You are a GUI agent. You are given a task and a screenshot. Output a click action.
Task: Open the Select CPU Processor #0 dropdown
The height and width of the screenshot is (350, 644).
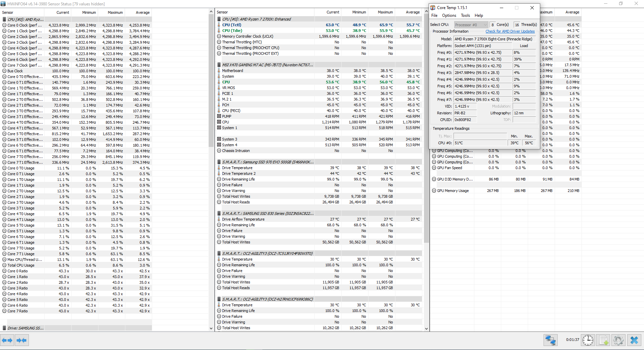coord(471,25)
